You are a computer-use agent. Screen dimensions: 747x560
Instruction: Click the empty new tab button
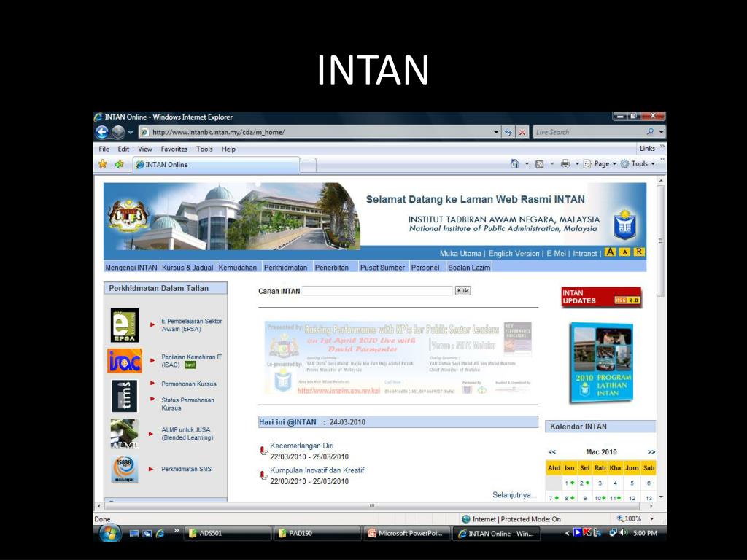pyautogui.click(x=308, y=165)
